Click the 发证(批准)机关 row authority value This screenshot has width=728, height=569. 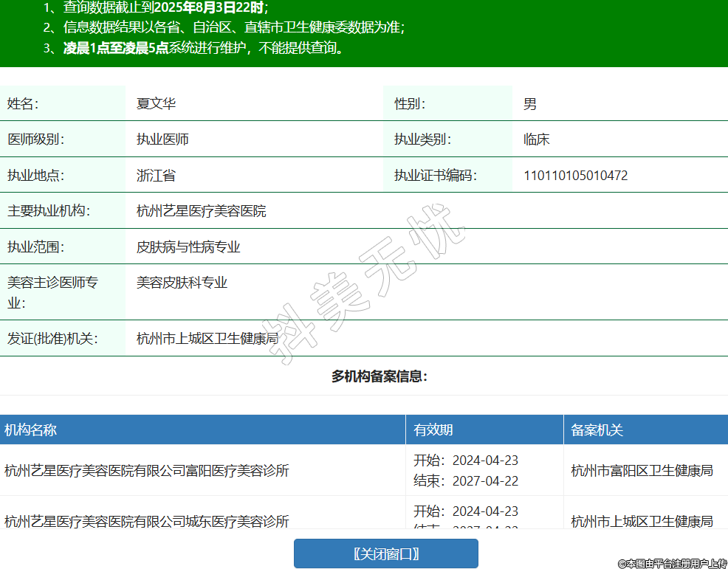pyautogui.click(x=207, y=339)
